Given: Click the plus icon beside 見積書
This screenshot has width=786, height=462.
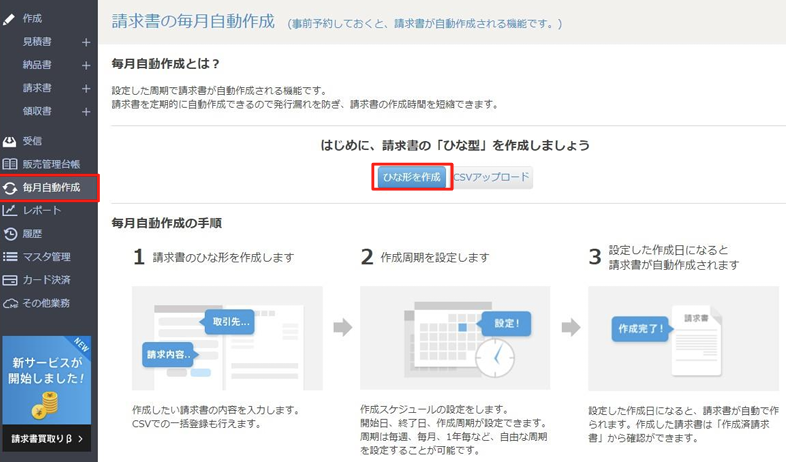Looking at the screenshot, I should 86,43.
